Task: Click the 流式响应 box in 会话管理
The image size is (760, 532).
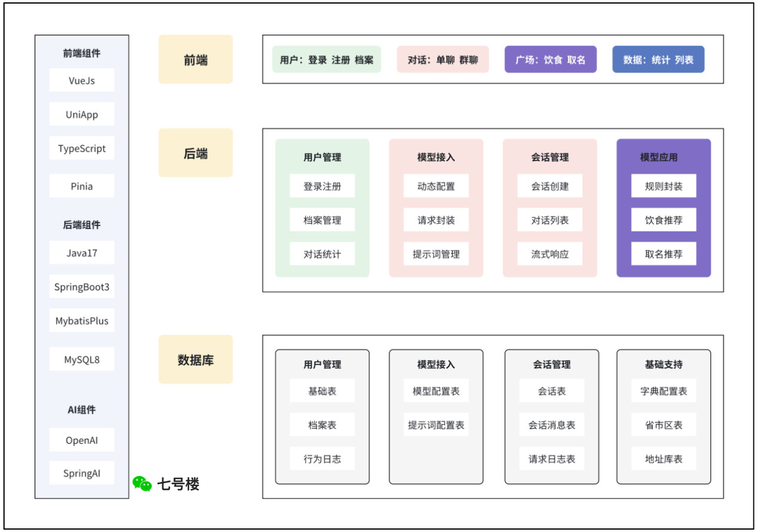Action: coord(550,254)
